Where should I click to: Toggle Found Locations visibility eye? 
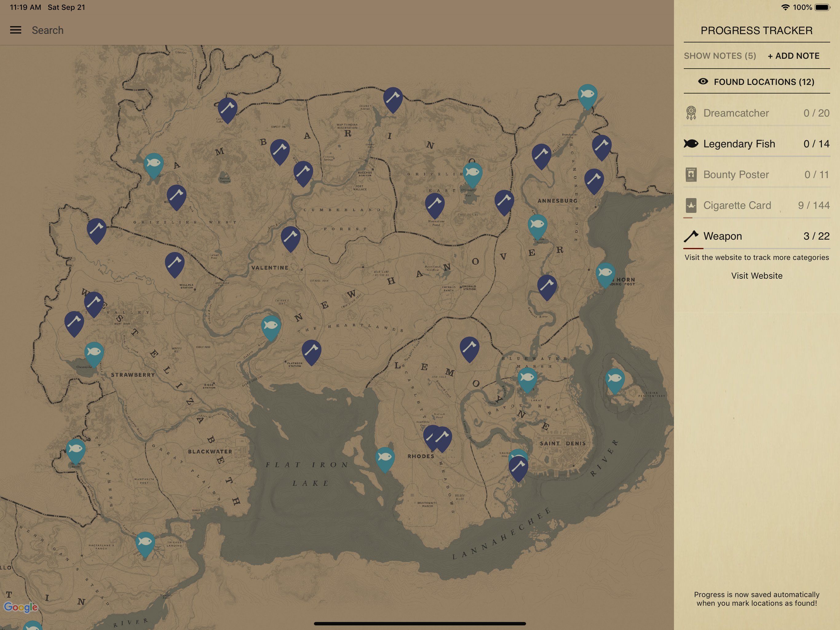pos(703,81)
